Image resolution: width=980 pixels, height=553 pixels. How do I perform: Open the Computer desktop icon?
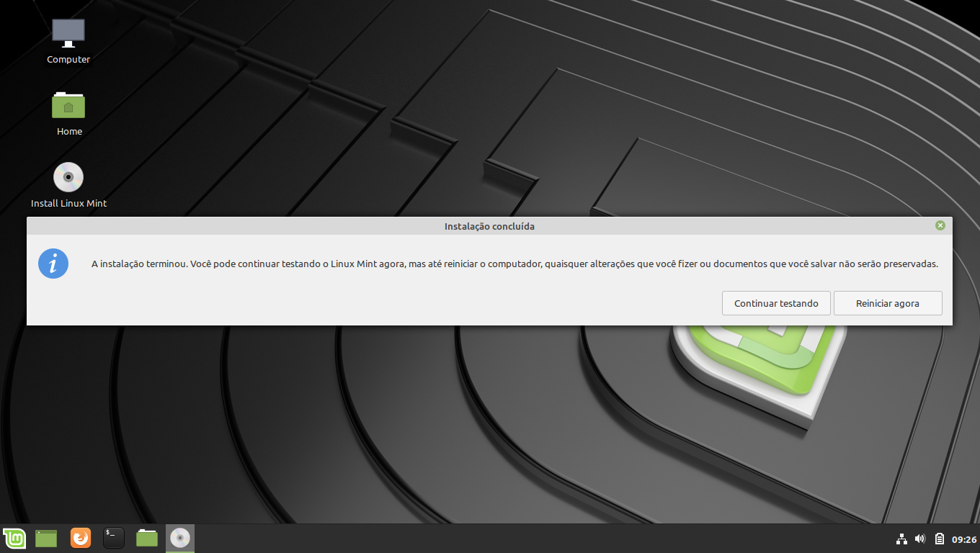coord(68,34)
